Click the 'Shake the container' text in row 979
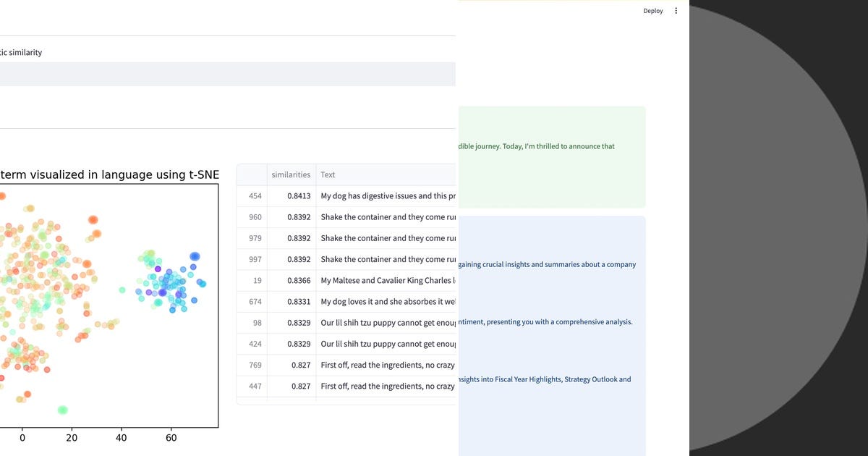The width and height of the screenshot is (868, 456). click(x=383, y=237)
